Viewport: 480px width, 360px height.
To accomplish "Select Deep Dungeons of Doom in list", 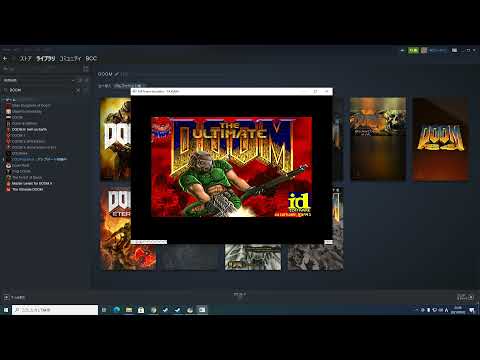I will [31, 105].
